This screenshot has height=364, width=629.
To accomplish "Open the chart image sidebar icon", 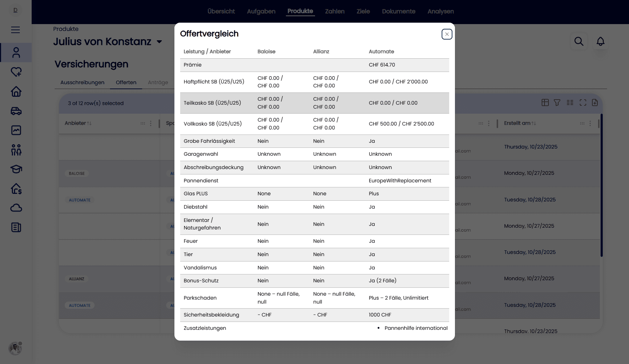I will pyautogui.click(x=16, y=130).
